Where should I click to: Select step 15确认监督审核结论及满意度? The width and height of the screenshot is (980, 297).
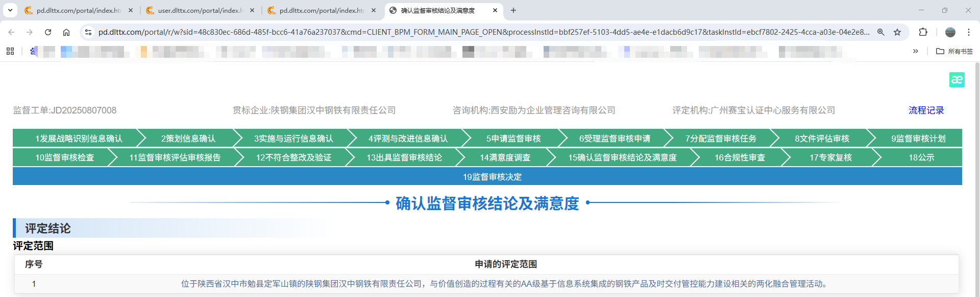tap(622, 157)
